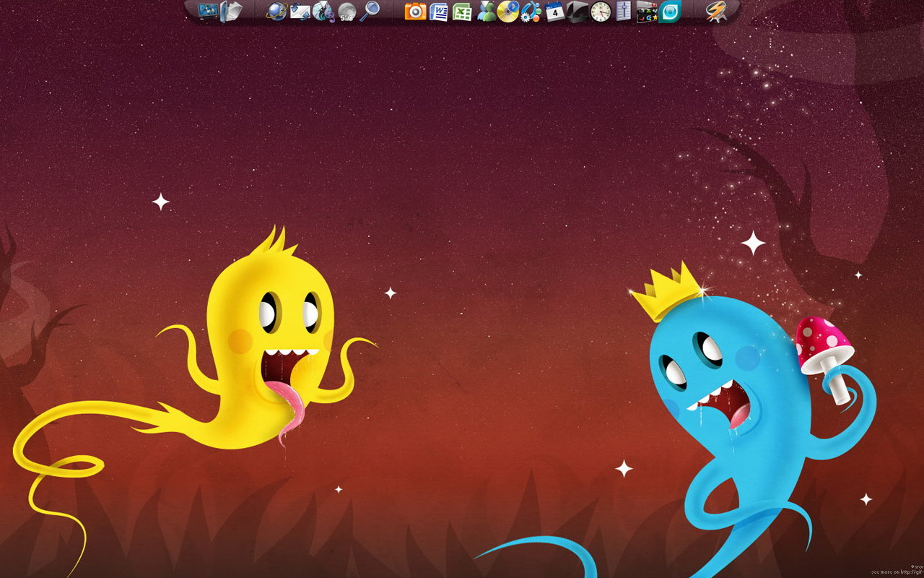This screenshot has height=578, width=924.
Task: Open the documents folder icon in the dock
Action: [x=231, y=11]
